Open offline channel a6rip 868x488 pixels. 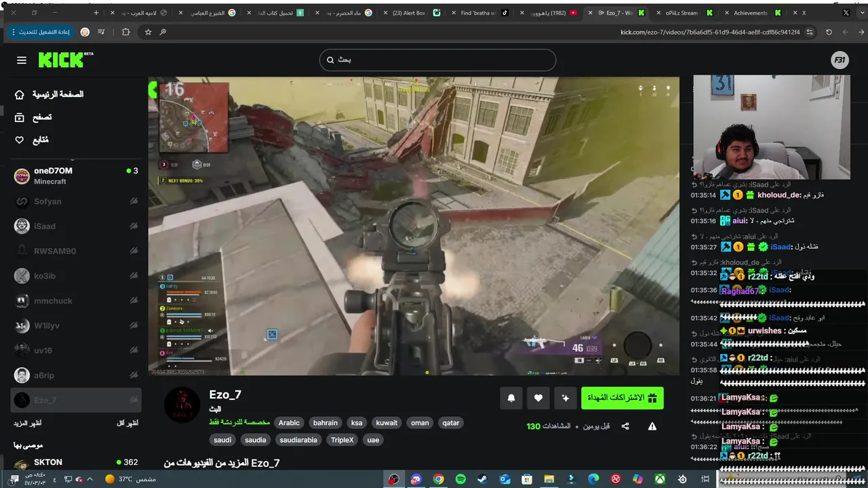[76, 375]
